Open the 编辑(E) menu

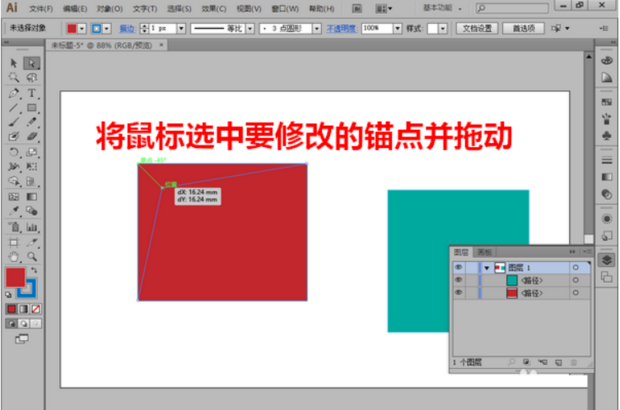(75, 9)
